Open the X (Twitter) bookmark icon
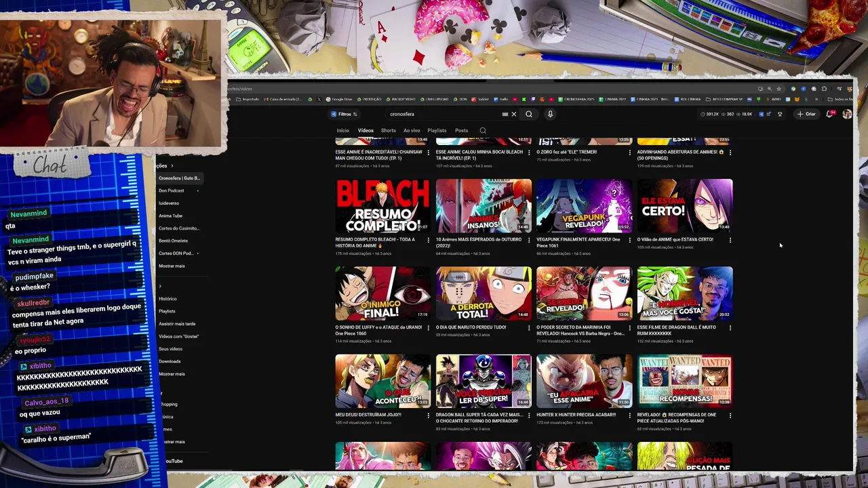This screenshot has height=488, width=868. point(319,99)
